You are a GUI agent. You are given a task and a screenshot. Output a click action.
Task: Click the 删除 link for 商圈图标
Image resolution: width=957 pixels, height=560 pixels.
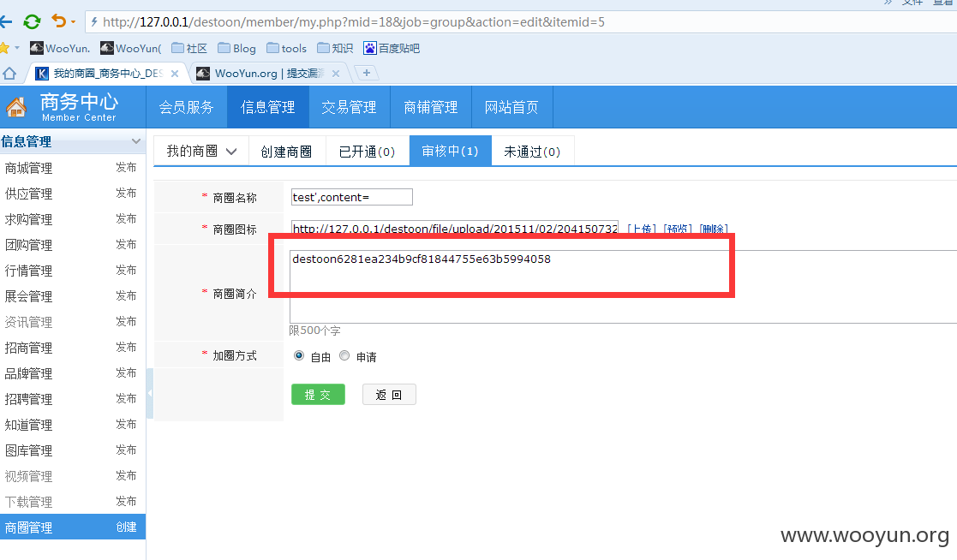point(714,229)
